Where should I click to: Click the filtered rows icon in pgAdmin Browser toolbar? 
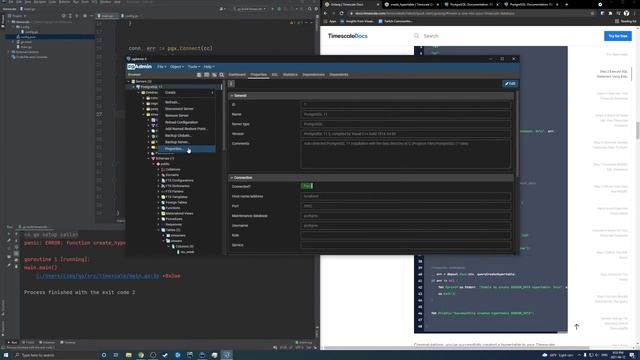(x=214, y=75)
